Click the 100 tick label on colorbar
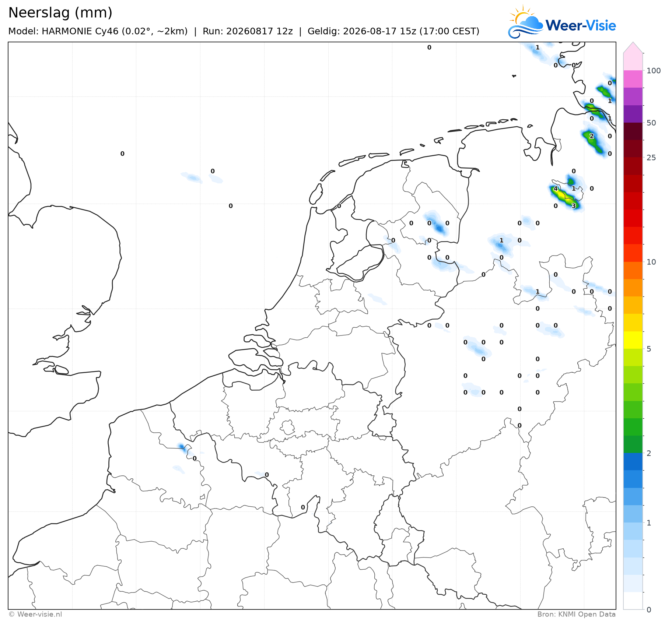 (x=654, y=71)
